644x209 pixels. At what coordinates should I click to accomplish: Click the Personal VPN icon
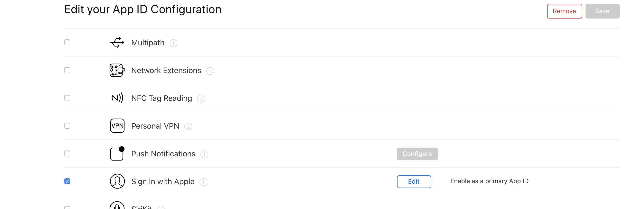point(117,126)
